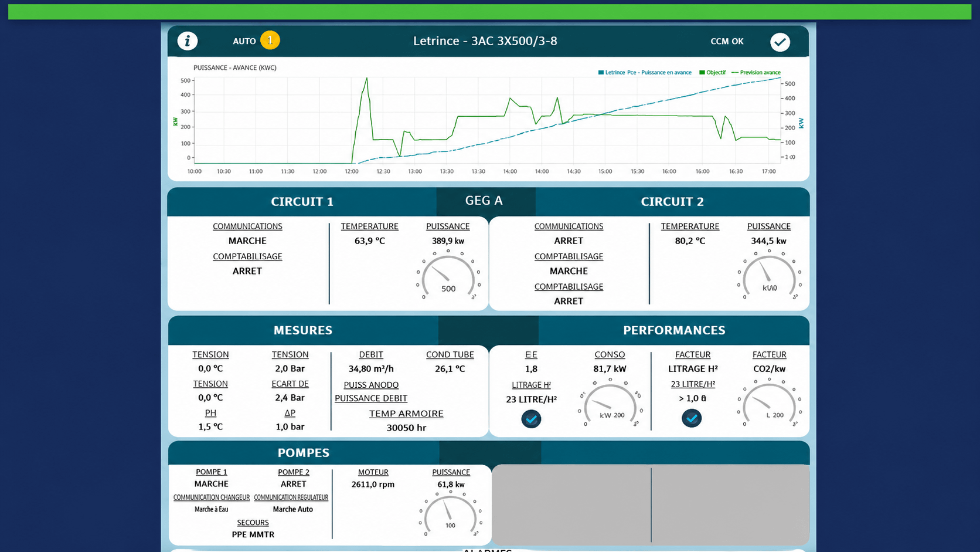
Task: Select the GEG A header
Action: tap(484, 201)
